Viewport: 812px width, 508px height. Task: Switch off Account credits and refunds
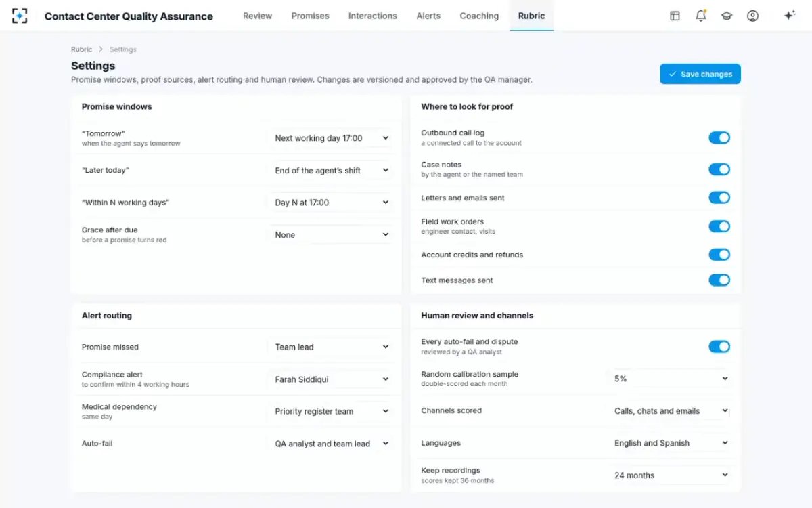tap(719, 255)
